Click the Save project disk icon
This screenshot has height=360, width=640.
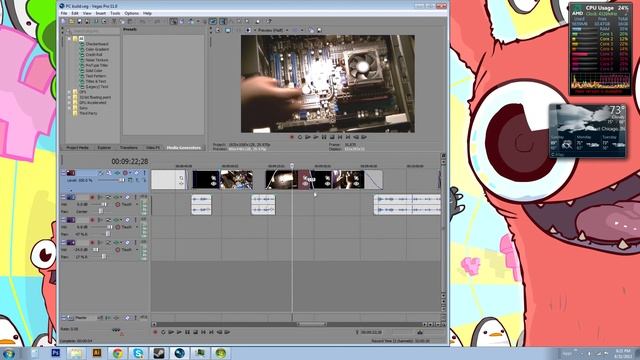coord(80,21)
